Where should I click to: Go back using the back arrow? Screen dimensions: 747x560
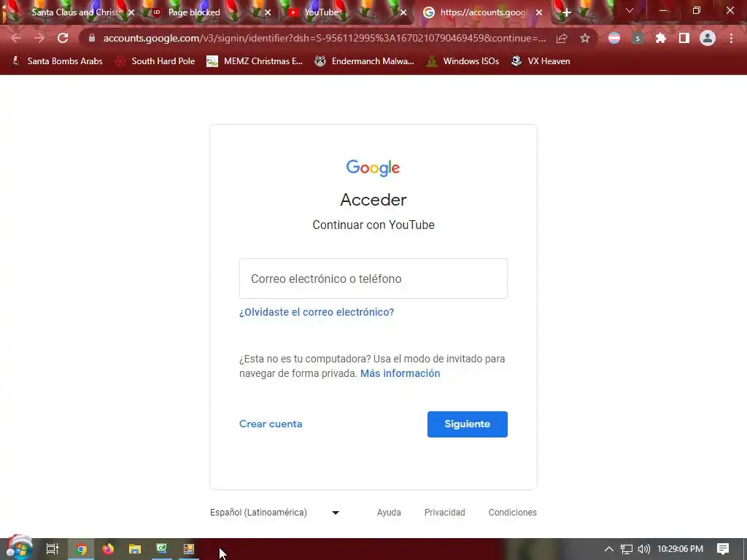(x=16, y=38)
